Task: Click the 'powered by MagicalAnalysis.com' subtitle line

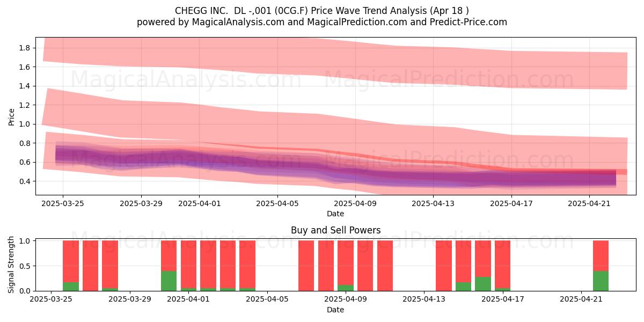Action: pyautogui.click(x=322, y=22)
